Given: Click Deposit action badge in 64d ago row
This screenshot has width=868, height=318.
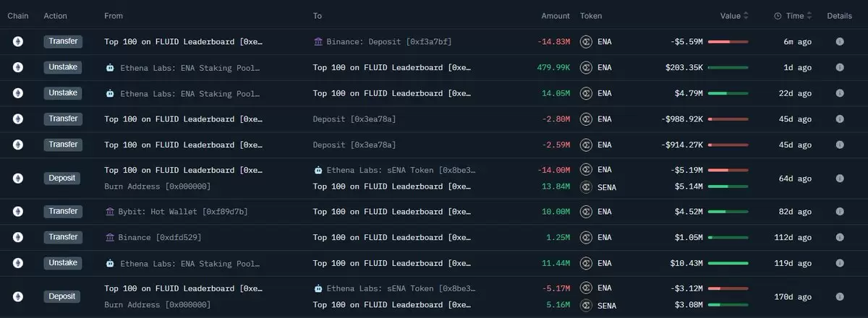Looking at the screenshot, I should pyautogui.click(x=62, y=178).
